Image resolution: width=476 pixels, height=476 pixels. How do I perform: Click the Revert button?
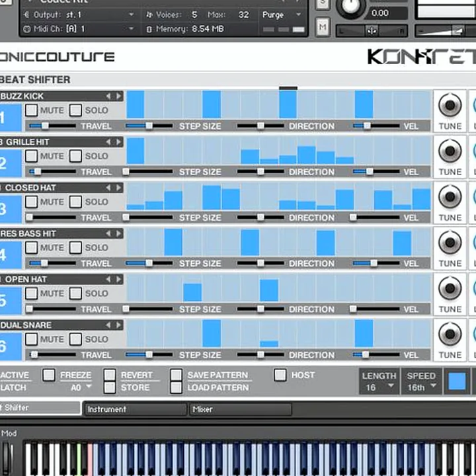110,376
